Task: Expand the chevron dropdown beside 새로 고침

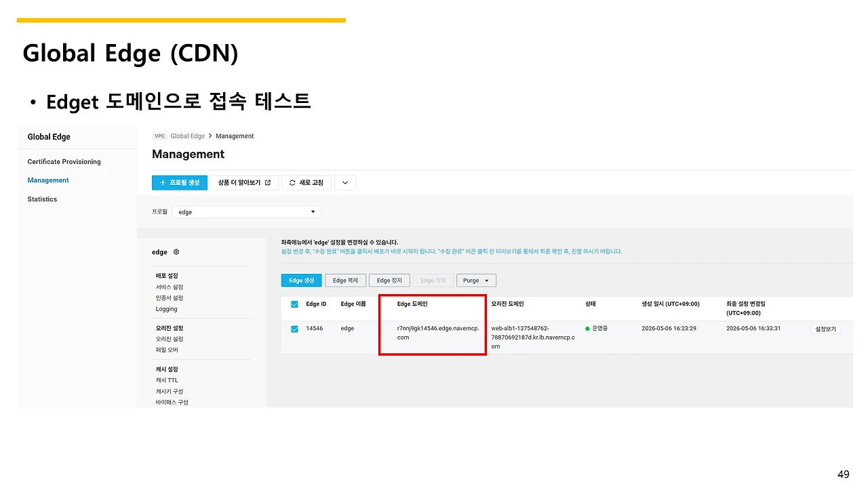Action: (345, 183)
